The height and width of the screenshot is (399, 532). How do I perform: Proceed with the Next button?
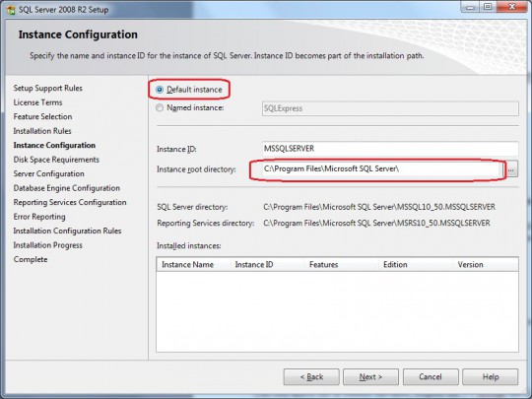click(370, 377)
